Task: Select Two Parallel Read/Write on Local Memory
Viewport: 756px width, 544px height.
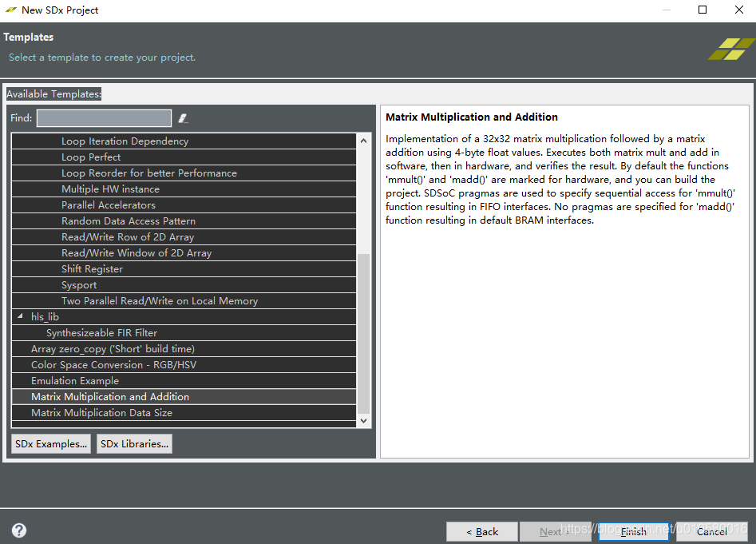Action: click(x=184, y=300)
